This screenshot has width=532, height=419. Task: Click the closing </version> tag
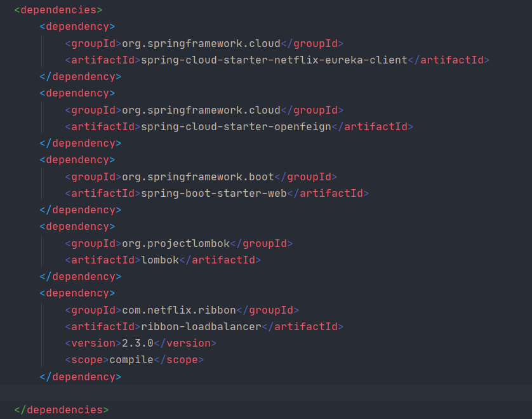coord(185,343)
